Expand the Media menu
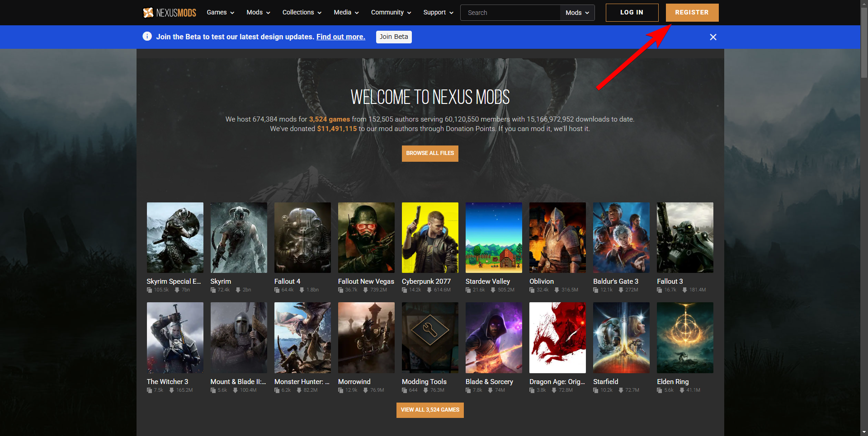This screenshot has width=868, height=436. pyautogui.click(x=346, y=13)
